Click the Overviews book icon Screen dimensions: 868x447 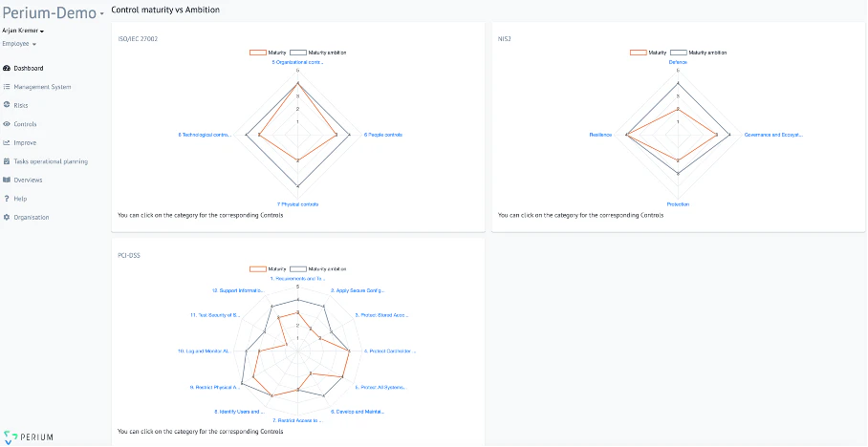(7, 180)
